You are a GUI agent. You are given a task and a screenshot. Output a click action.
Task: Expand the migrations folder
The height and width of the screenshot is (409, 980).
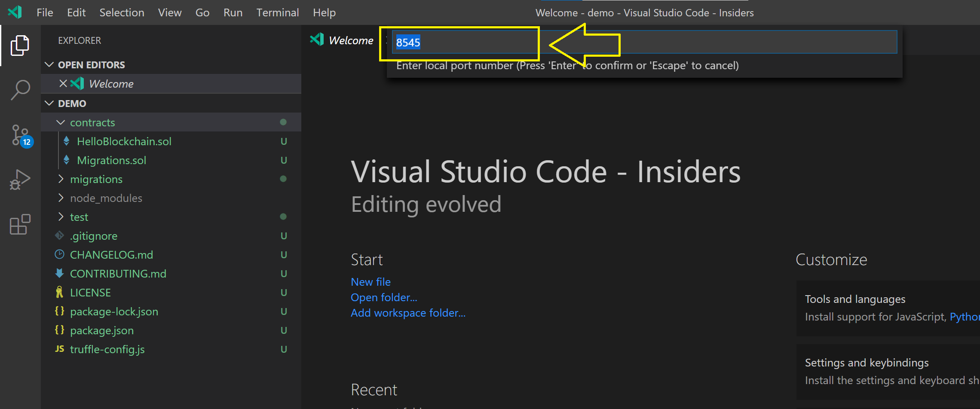pos(61,179)
